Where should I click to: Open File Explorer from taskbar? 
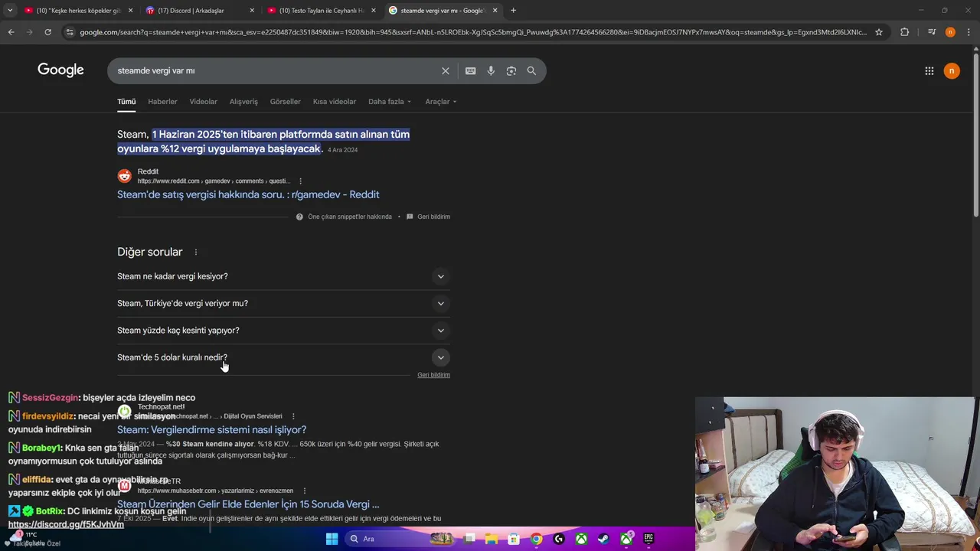pyautogui.click(x=492, y=539)
